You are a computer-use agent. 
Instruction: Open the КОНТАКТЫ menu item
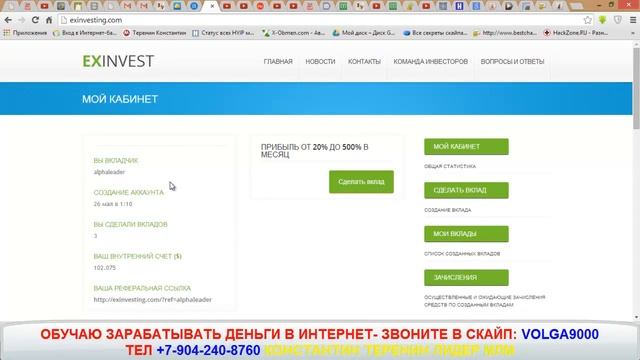click(364, 62)
